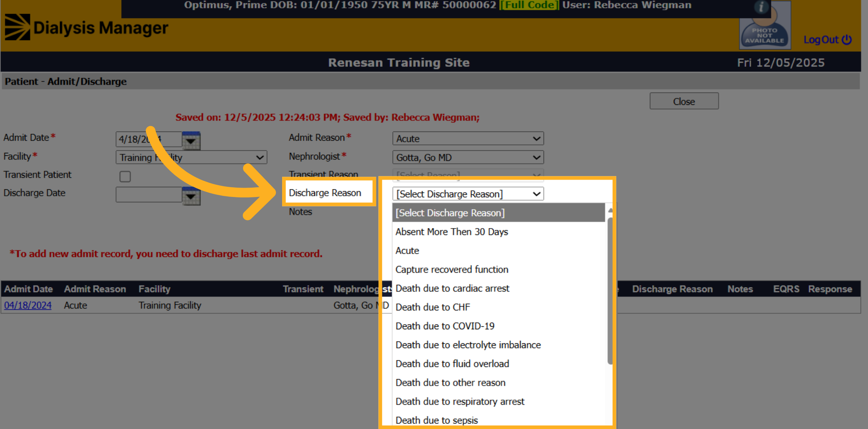This screenshot has height=429, width=868.
Task: Click into the Admit Date input field
Action: pyautogui.click(x=149, y=139)
